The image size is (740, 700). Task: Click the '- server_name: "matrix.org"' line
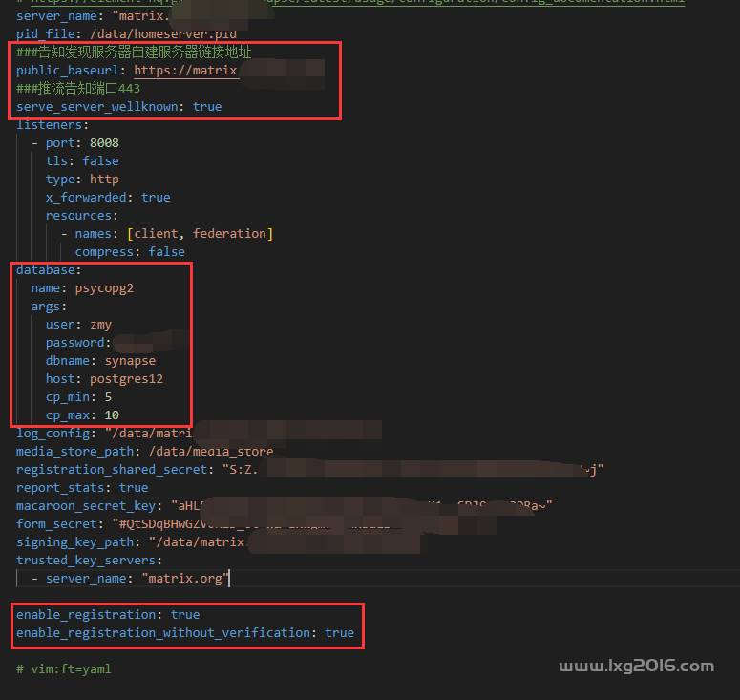click(x=130, y=579)
